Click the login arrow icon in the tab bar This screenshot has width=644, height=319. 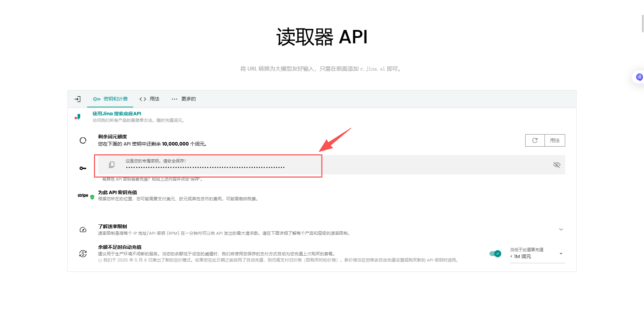coord(77,99)
